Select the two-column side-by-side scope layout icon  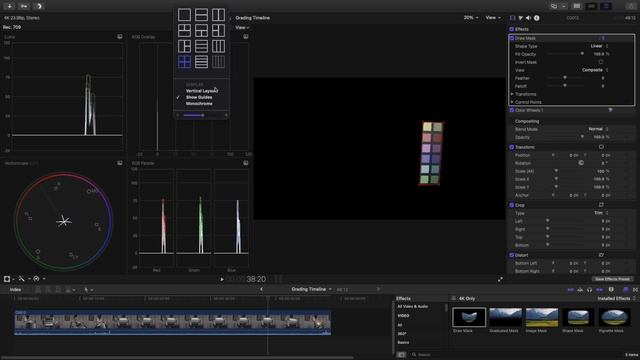218,15
